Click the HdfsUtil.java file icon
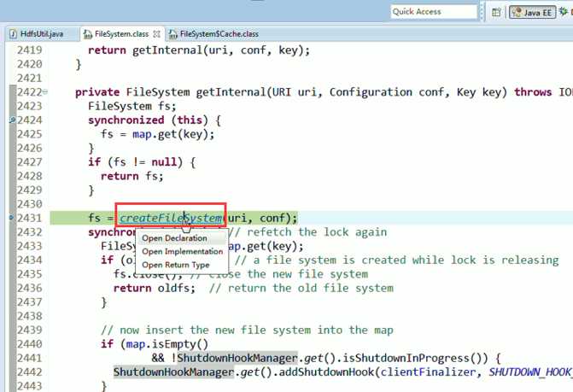Screen dimensions: 573x392 [x=13, y=34]
